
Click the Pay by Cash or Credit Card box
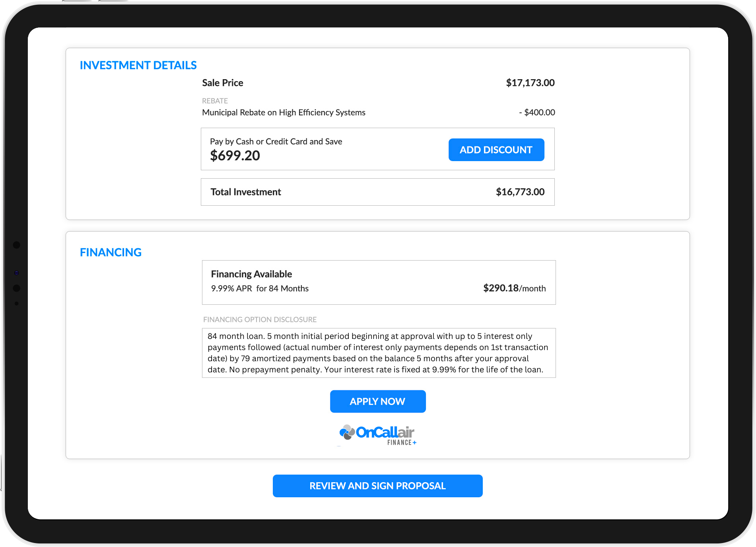coord(378,149)
